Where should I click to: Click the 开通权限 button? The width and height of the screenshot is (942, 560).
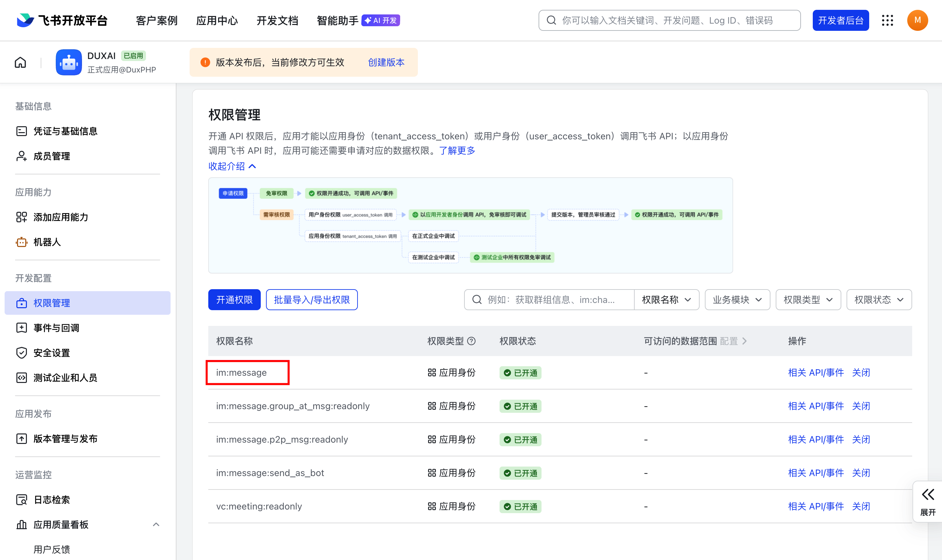point(234,299)
